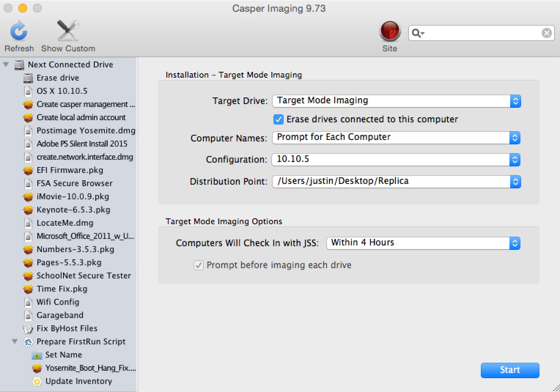
Task: Click the Create casper management package icon
Action: (x=28, y=105)
